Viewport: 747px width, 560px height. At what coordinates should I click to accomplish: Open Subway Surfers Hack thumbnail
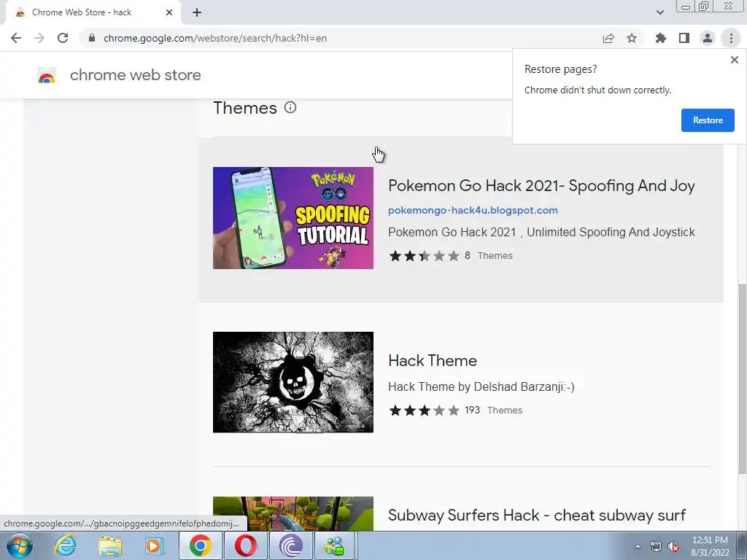293,514
